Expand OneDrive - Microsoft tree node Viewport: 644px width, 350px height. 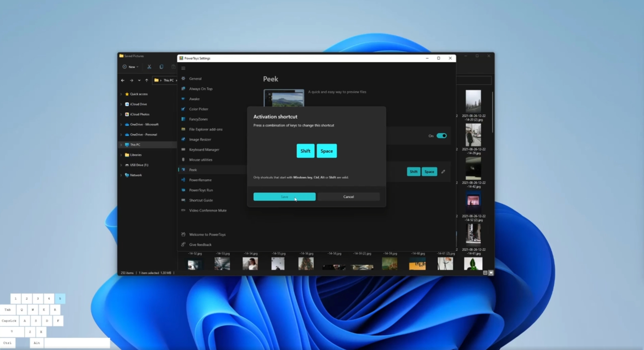point(121,125)
